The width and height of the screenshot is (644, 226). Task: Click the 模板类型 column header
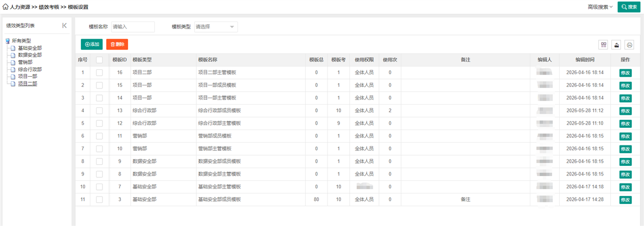163,60
